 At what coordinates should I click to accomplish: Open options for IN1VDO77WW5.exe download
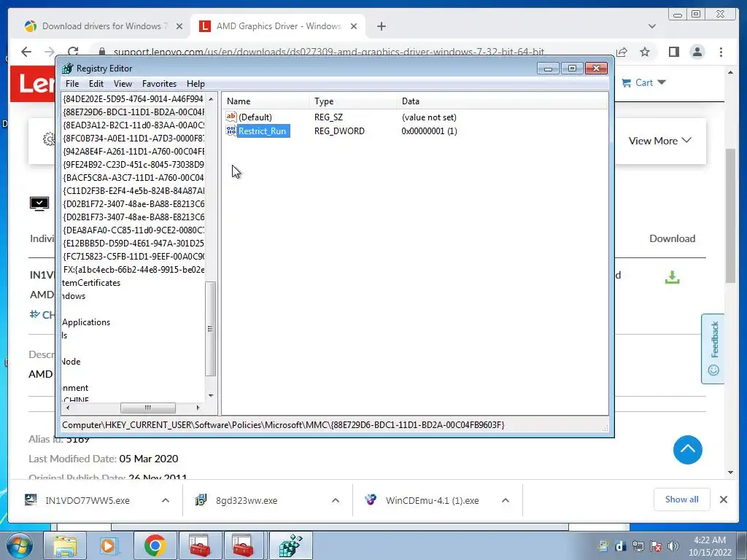pyautogui.click(x=166, y=500)
